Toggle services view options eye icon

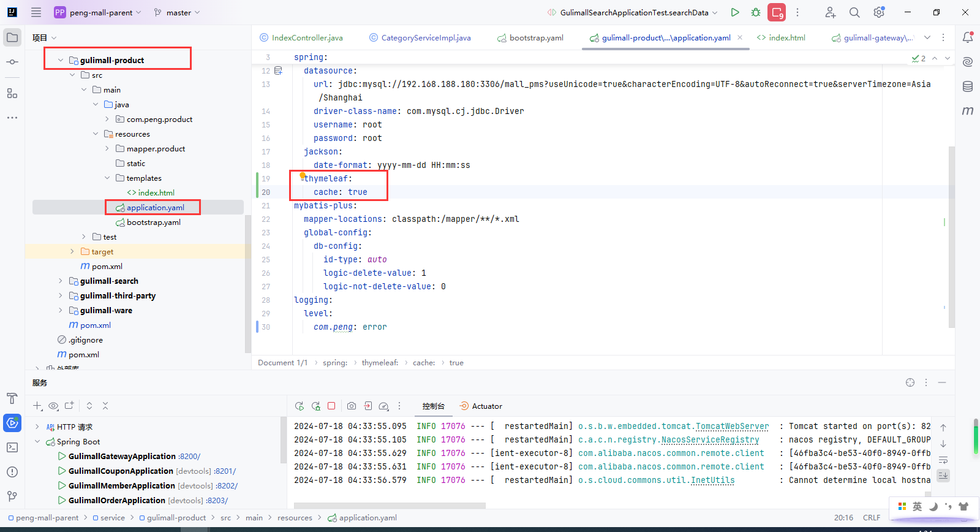pyautogui.click(x=53, y=406)
